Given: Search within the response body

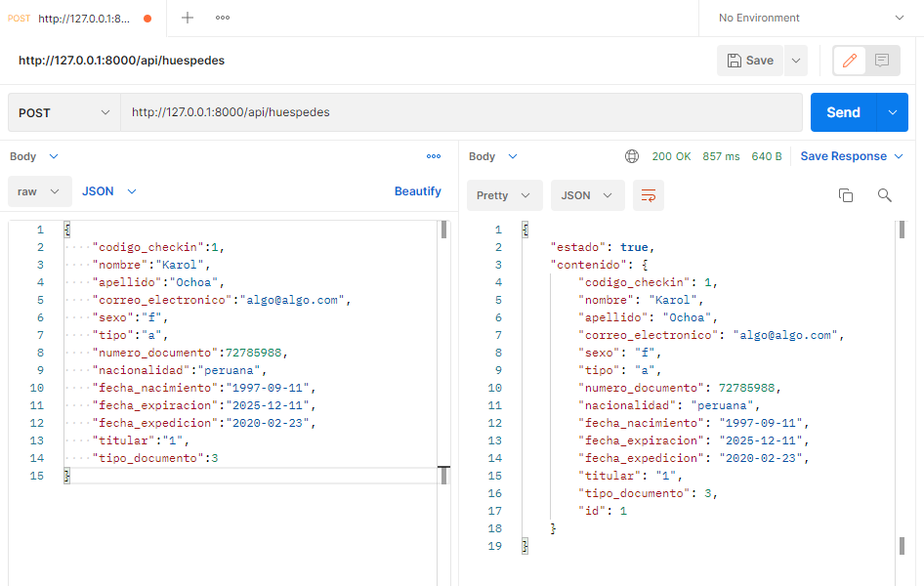Looking at the screenshot, I should tap(884, 195).
